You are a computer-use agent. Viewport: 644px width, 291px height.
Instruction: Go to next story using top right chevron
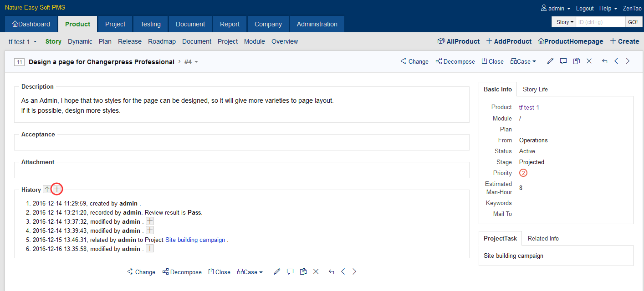tap(628, 61)
